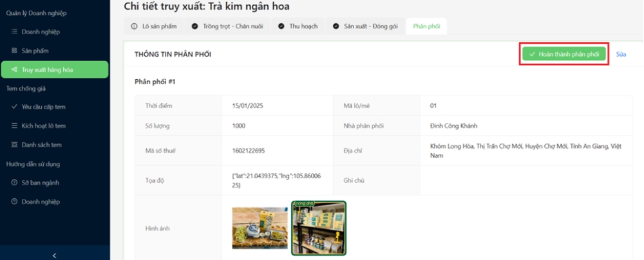Screen dimensions: 644x260
Task: Click the Mã lô/mẻ label cell
Action: coord(376,106)
